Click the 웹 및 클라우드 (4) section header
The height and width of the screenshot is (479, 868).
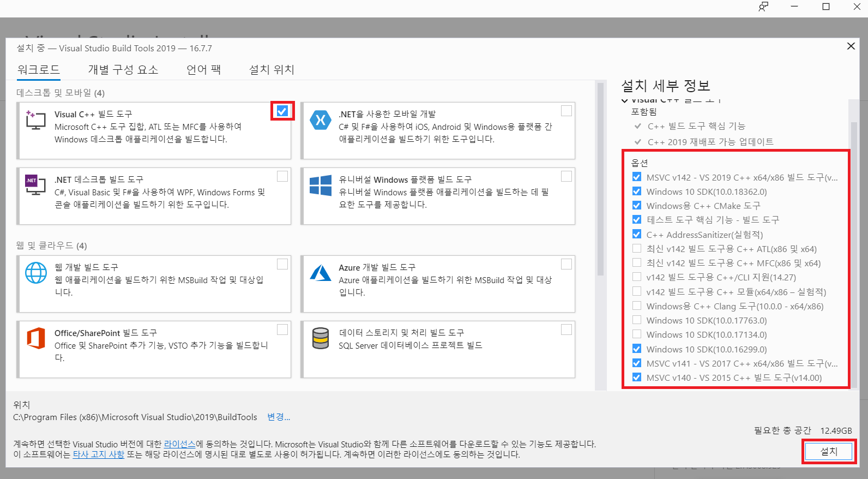coord(52,246)
